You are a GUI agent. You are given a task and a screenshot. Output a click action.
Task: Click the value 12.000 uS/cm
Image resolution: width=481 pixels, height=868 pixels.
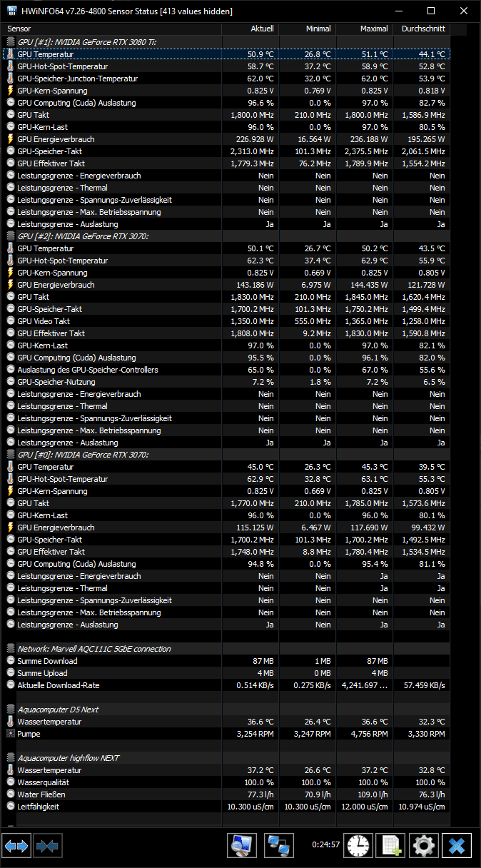pyautogui.click(x=365, y=807)
